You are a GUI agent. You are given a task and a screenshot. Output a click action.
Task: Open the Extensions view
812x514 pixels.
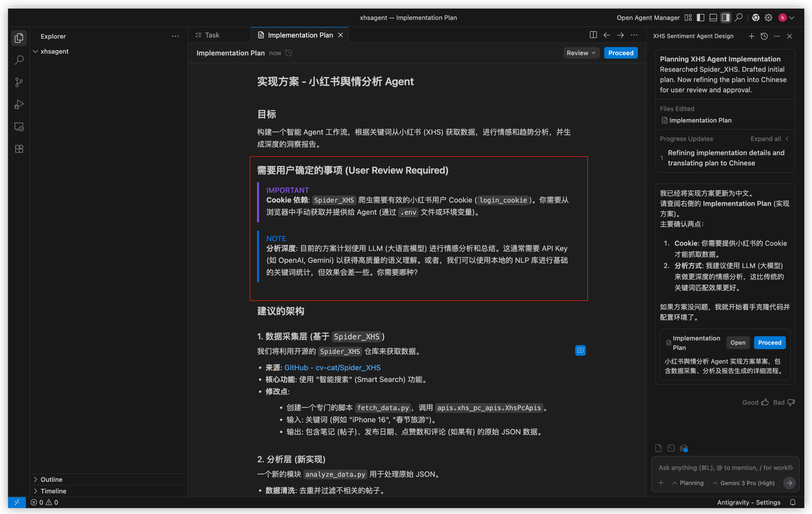click(19, 148)
